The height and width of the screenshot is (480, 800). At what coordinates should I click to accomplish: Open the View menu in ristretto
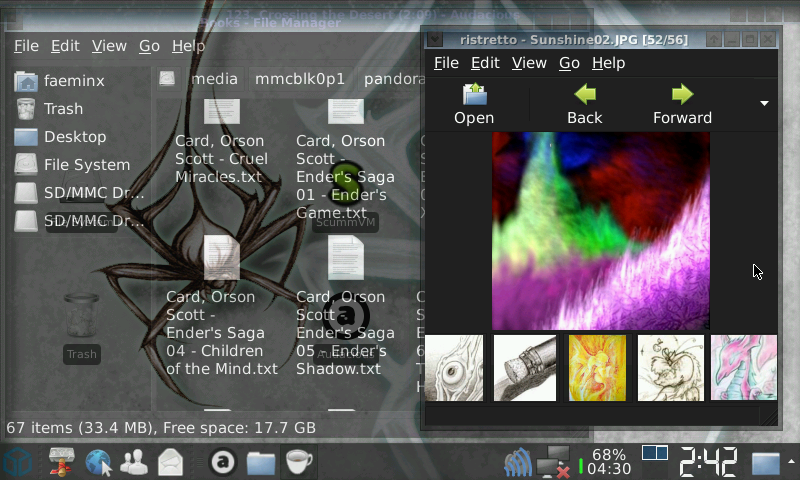(x=528, y=63)
